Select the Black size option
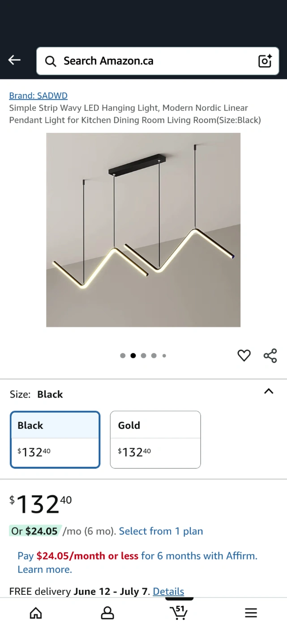287x644 pixels. (x=55, y=439)
